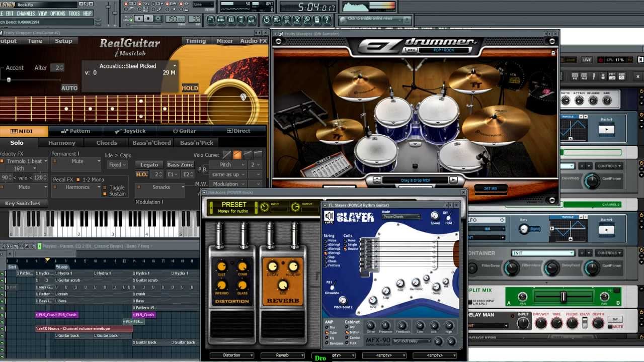The height and width of the screenshot is (362, 644).
Task: Click the Pitch Bend 2 knob in Slayer
Action: (x=343, y=301)
